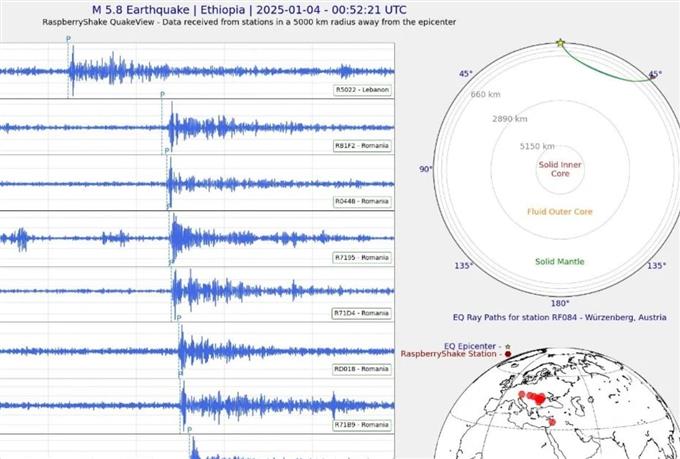
Task: Select the R81F2 - Romania station label
Action: (361, 145)
